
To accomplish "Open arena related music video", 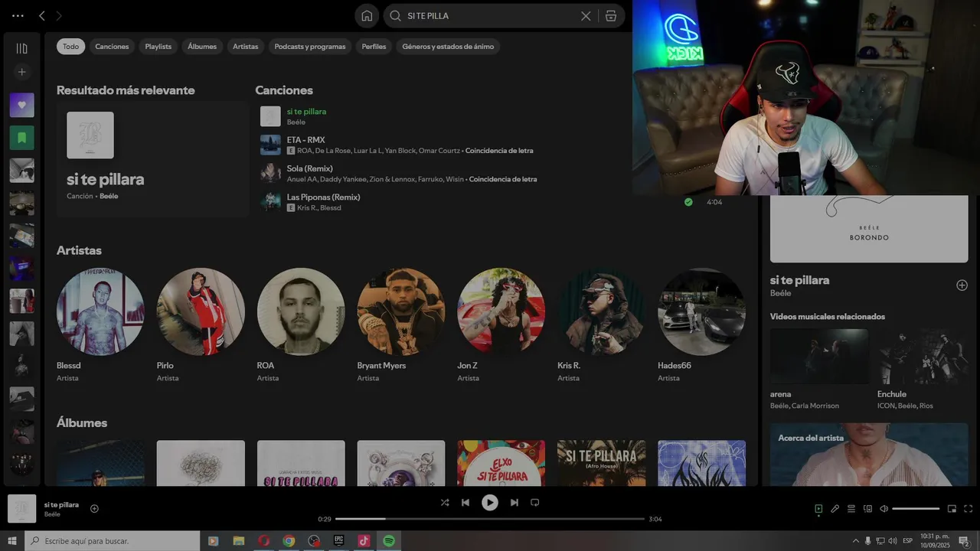I will pos(819,357).
